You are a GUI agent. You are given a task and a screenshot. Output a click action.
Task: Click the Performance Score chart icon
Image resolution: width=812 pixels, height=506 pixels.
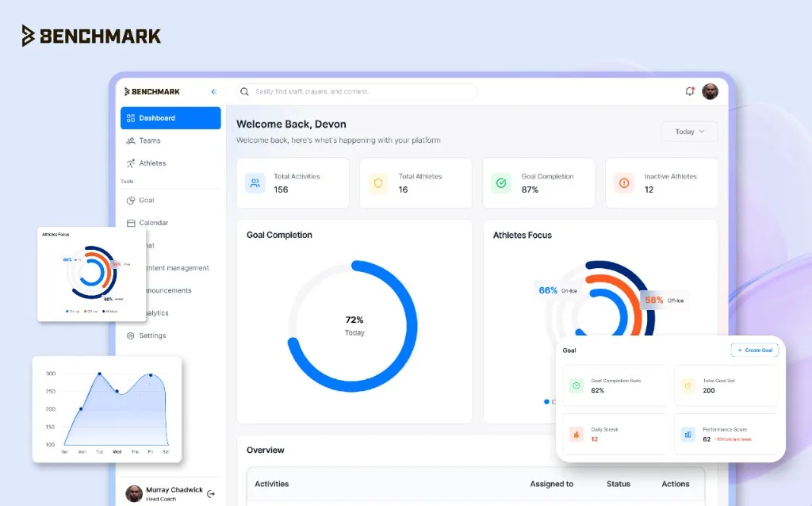pos(688,434)
